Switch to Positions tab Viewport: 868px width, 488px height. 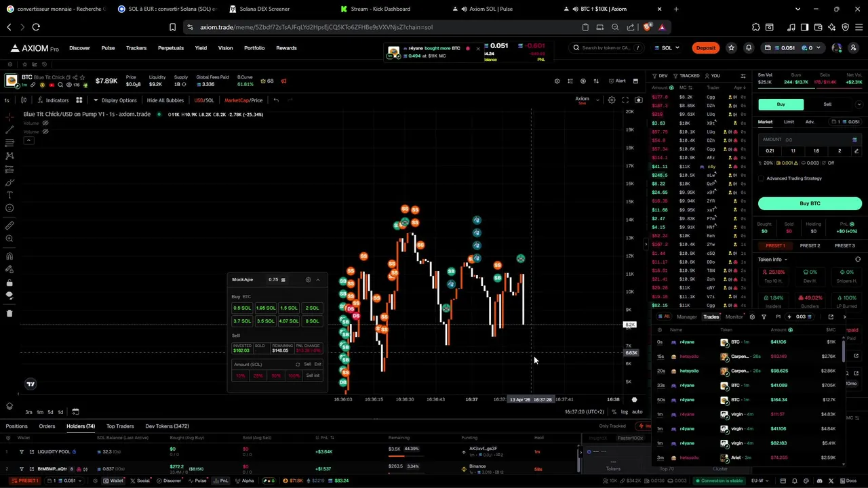16,426
